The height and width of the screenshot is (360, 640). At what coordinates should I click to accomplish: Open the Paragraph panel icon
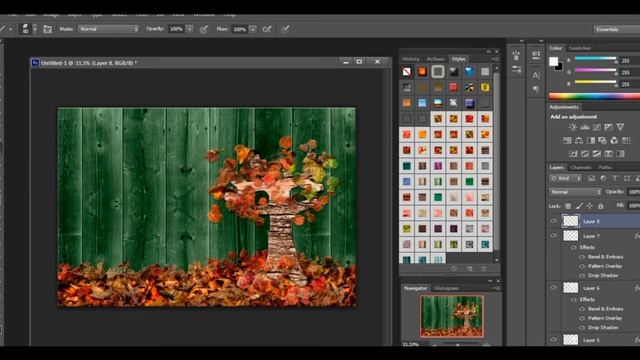point(536,89)
